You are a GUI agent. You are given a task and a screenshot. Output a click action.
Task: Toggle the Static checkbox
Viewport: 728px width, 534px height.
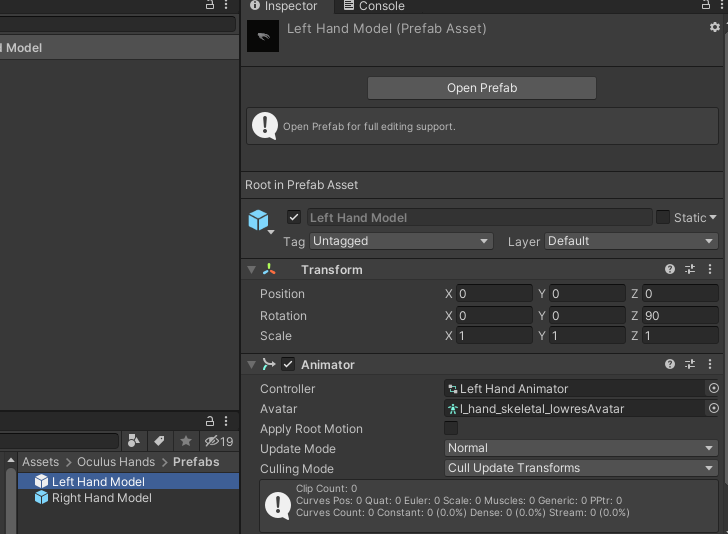coord(663,217)
